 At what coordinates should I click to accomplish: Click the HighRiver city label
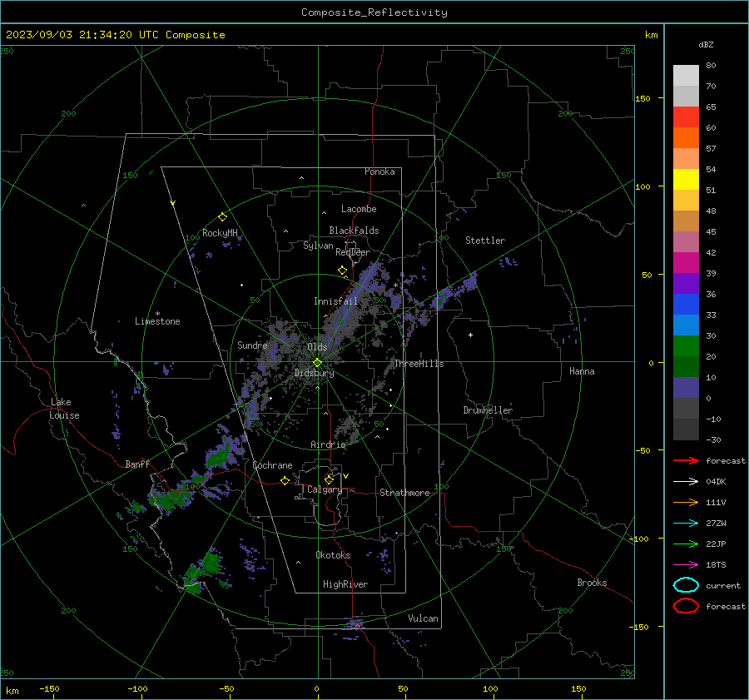(345, 584)
